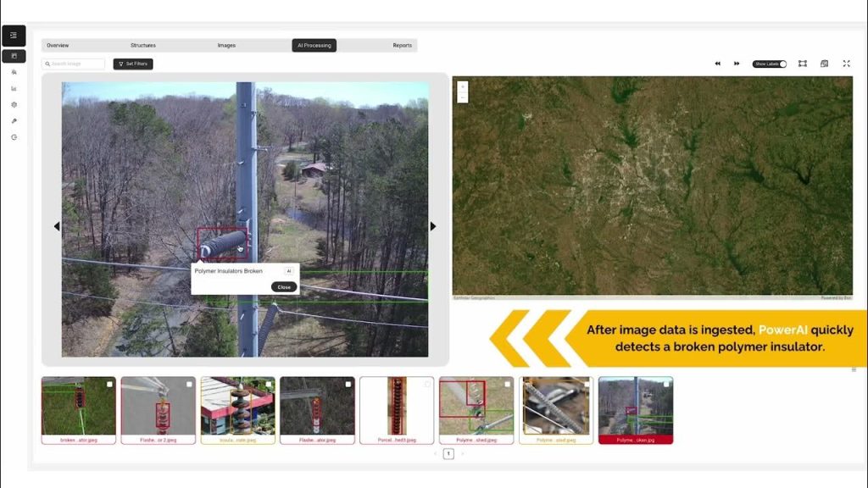Go to previous image using left arrow
Screen dimensions: 868x488
[x=57, y=226]
